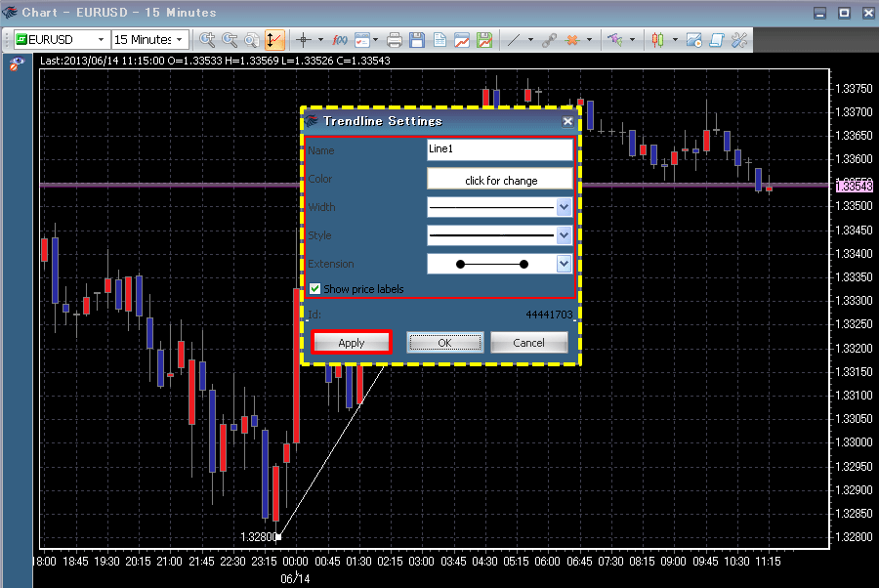Screen dimensions: 879x588
Task: Toggle the eye visibility icon in left sidebar
Action: [x=17, y=64]
